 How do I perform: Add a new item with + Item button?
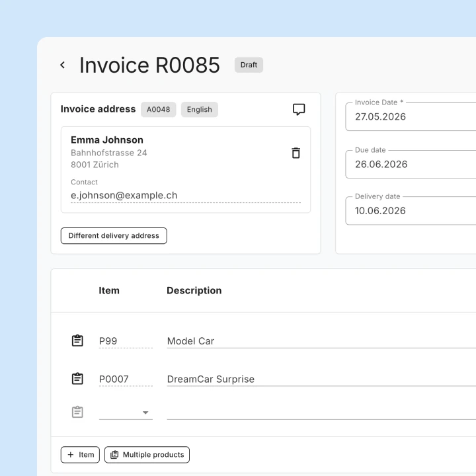point(80,454)
